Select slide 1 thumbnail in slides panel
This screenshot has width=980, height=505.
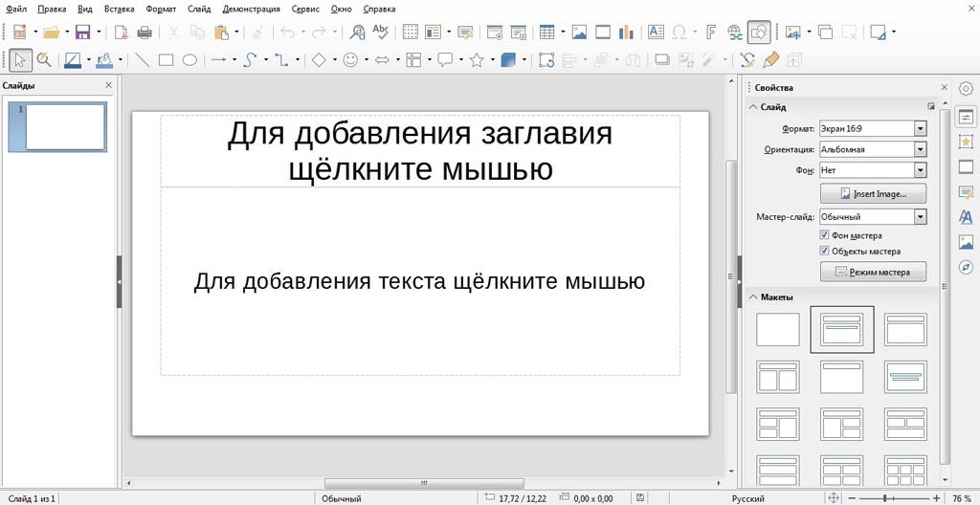pos(65,127)
